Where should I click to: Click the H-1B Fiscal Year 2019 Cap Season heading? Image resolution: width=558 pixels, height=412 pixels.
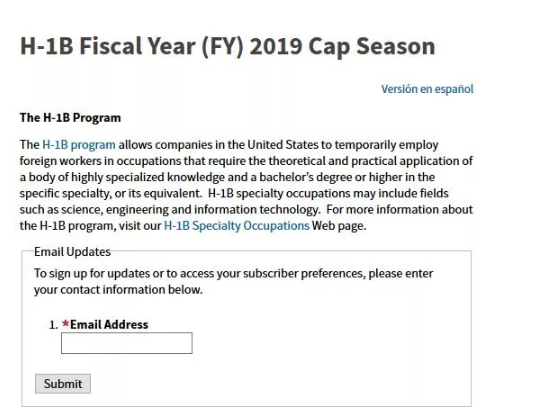tap(228, 46)
